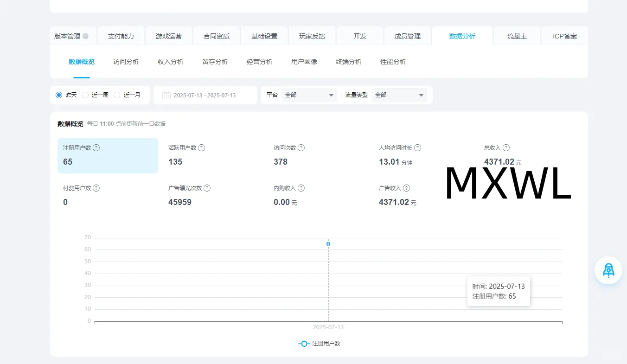
Task: Open the 成员管理 tab
Action: pos(408,36)
